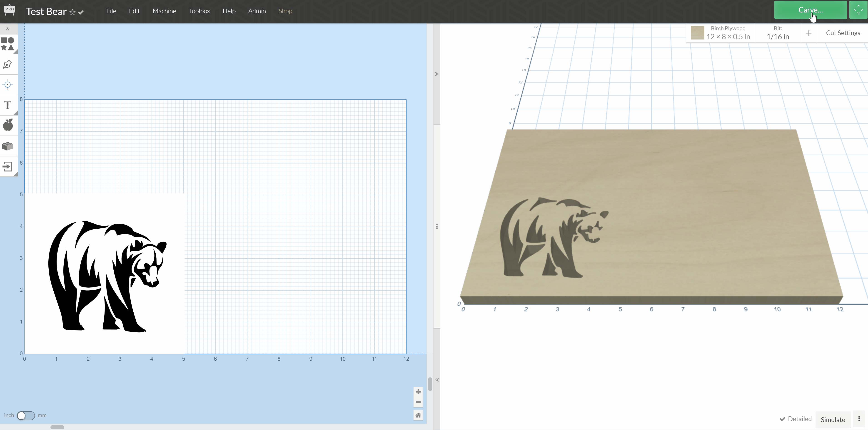Click the green Carve button
Image resolution: width=868 pixels, height=430 pixels.
click(x=810, y=10)
